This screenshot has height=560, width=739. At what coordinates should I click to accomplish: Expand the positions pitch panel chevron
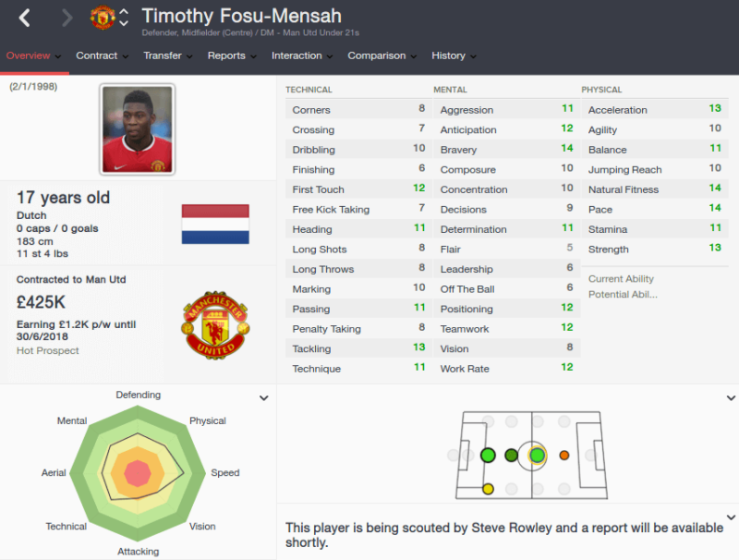pos(731,398)
